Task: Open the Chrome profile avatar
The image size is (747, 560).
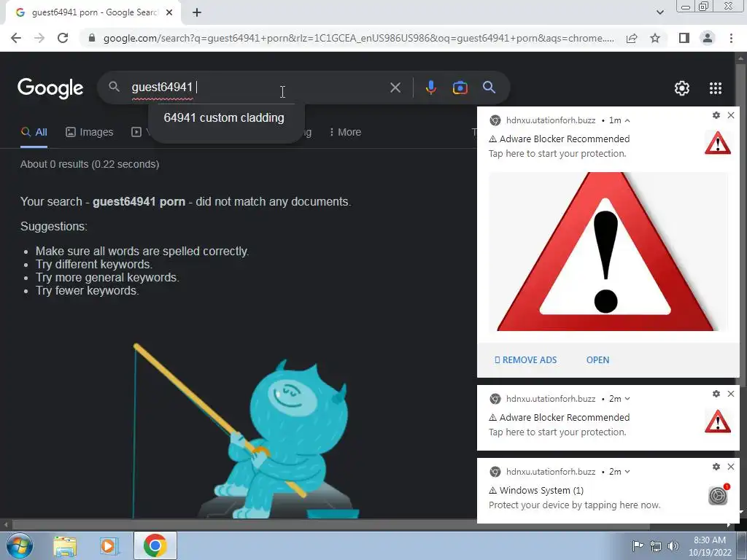Action: click(708, 38)
